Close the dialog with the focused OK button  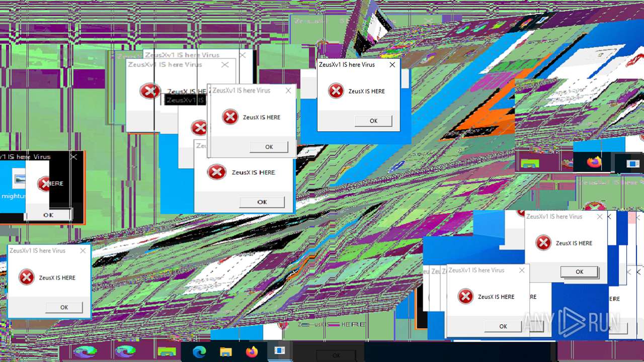point(600,217)
